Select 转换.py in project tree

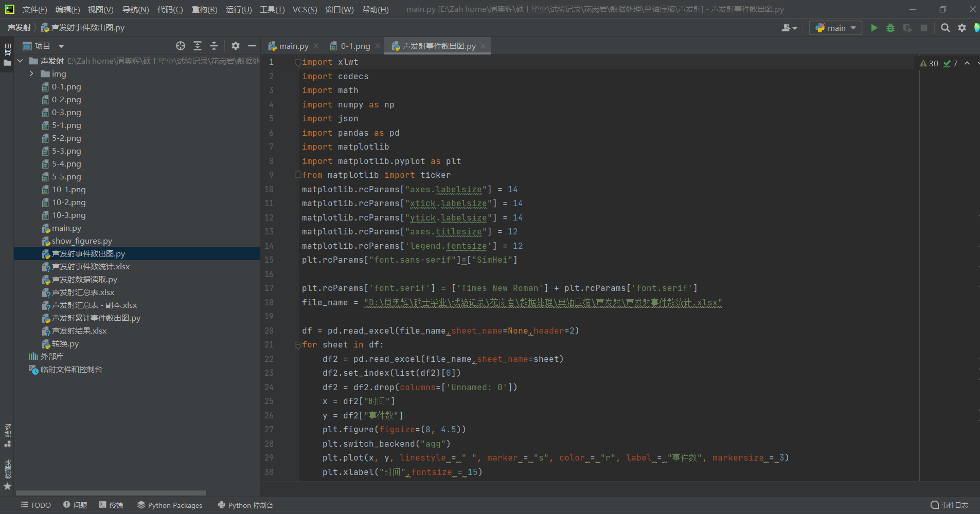(x=65, y=344)
